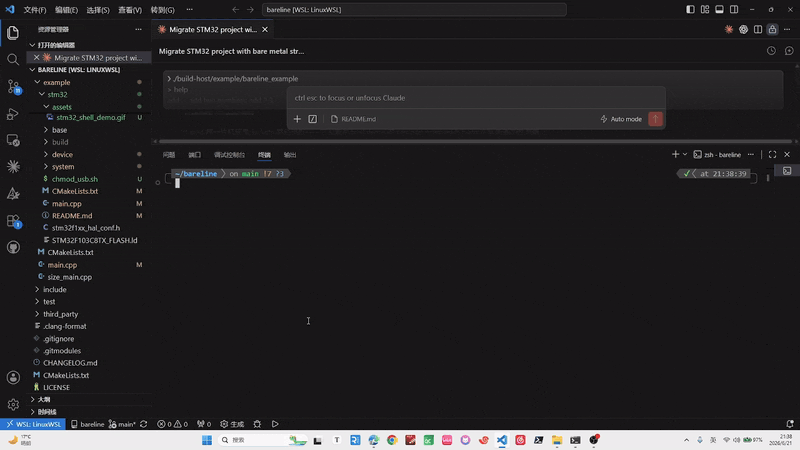Open the 选择(S) menu
Image resolution: width=800 pixels, height=450 pixels.
pos(98,10)
